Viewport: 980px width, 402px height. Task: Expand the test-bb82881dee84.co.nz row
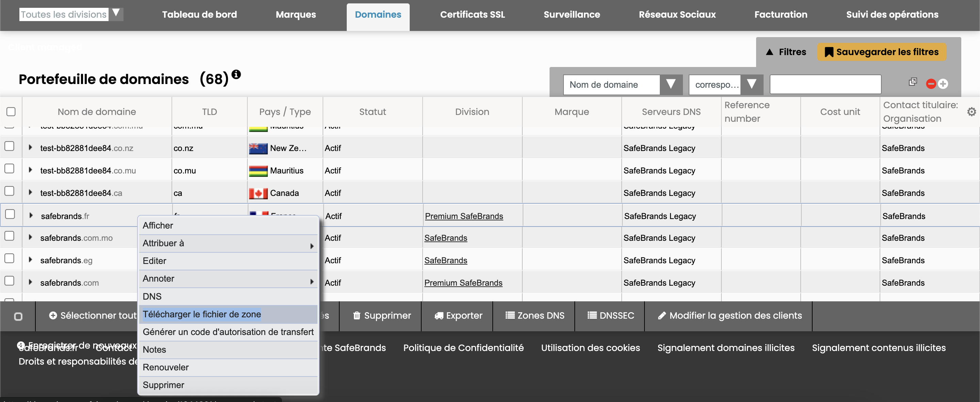point(30,147)
